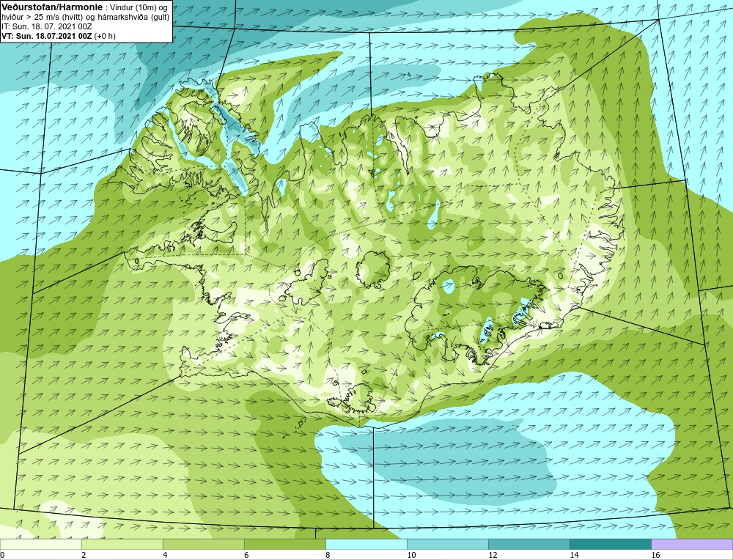The height and width of the screenshot is (560, 733).
Task: Select the light cyan 8–10 legend swatch
Action: tap(366, 544)
